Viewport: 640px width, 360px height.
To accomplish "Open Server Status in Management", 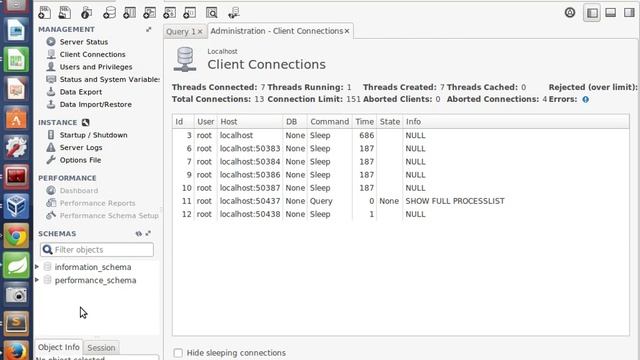I will tap(84, 42).
